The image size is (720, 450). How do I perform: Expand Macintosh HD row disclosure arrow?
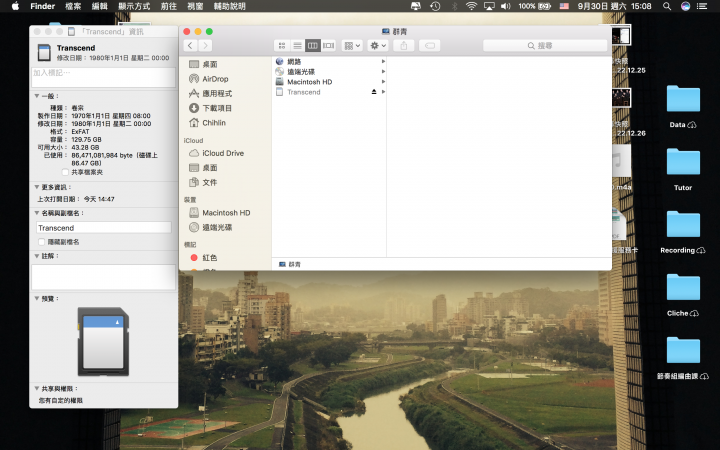[383, 82]
